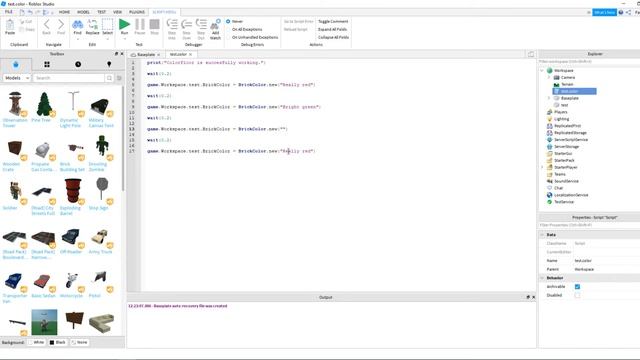Expand the StarterPlayer tree node

coord(542,167)
